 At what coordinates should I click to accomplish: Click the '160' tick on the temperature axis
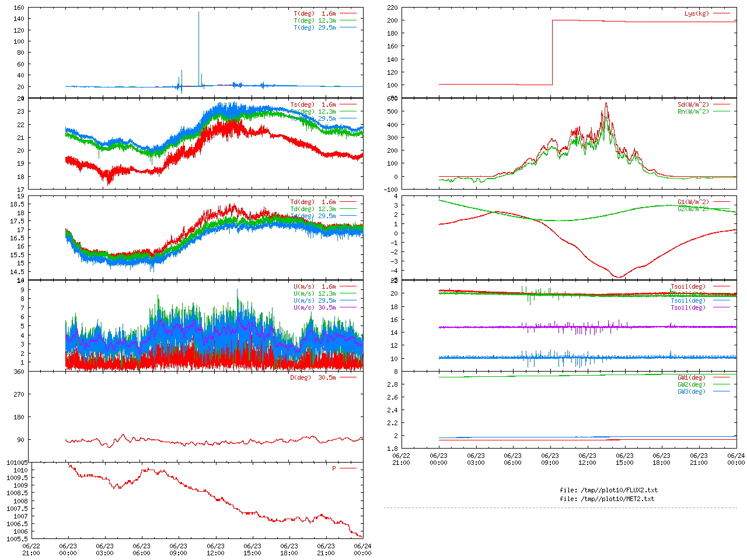19,8
